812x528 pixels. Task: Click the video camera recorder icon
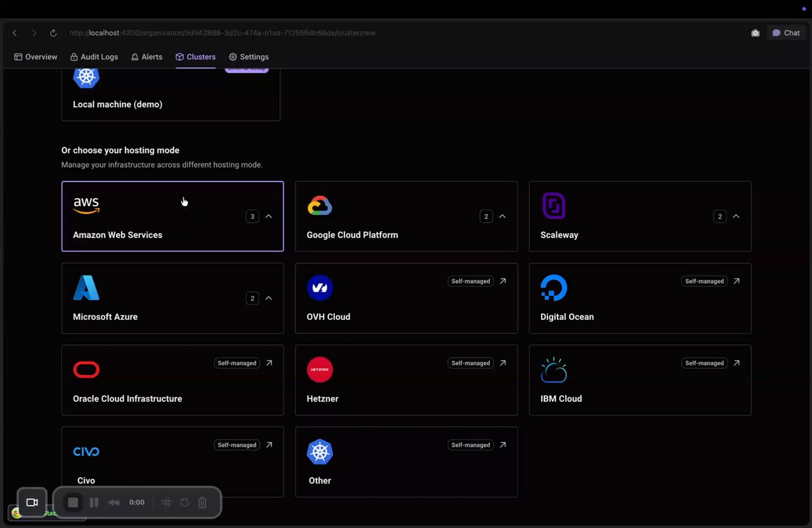click(x=32, y=503)
